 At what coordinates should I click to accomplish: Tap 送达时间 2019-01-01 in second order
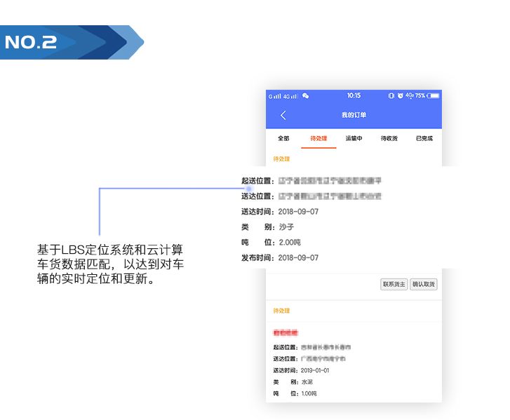click(x=301, y=370)
